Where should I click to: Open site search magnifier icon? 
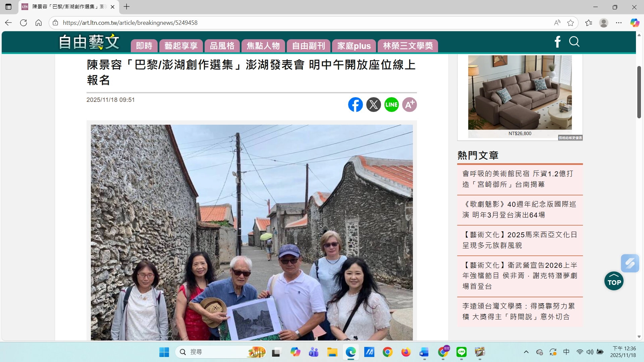574,42
